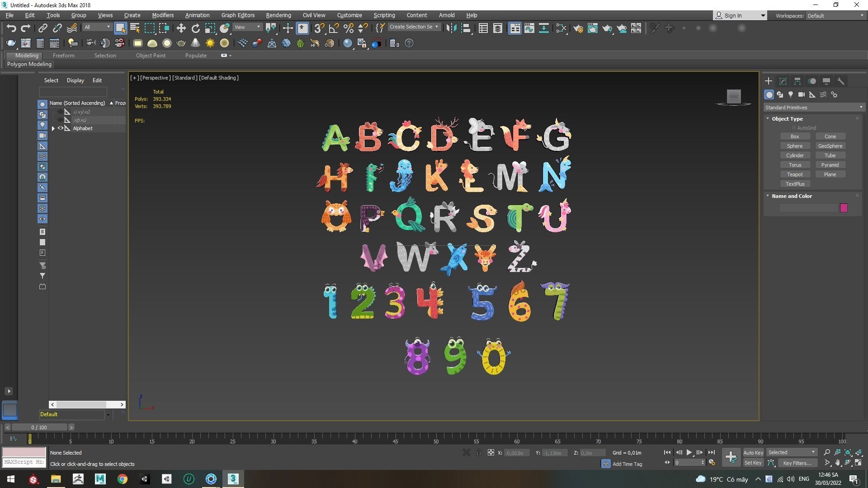Click the sun light icon in toolbar

coord(210,43)
